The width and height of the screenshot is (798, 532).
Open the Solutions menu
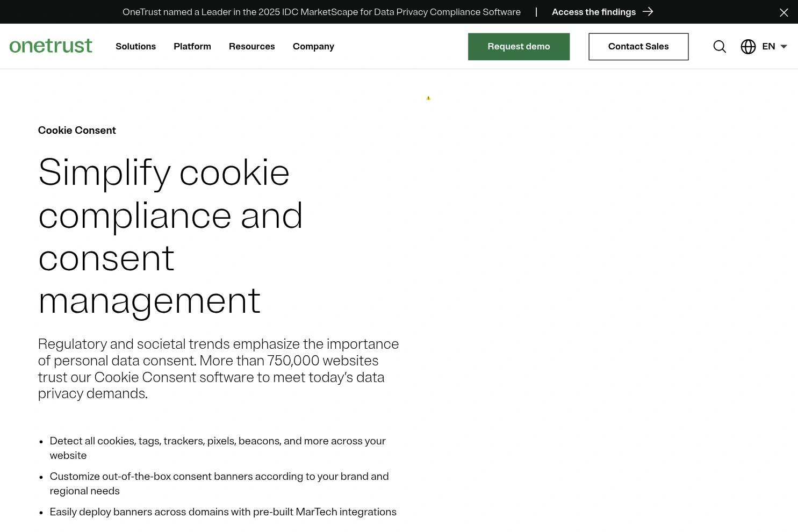[135, 47]
